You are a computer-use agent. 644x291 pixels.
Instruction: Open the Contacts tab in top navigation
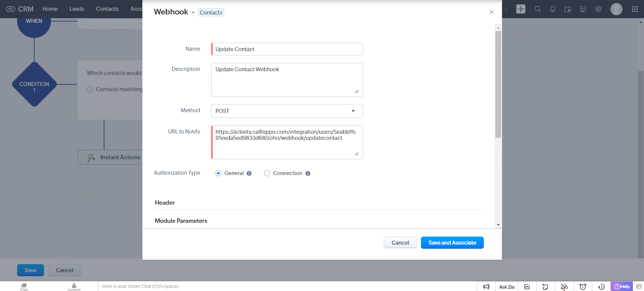click(107, 9)
